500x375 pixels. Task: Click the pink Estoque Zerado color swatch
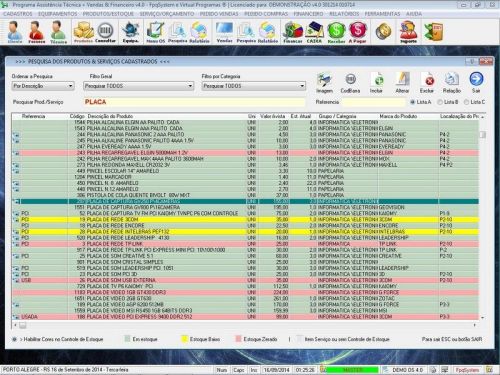[x=238, y=339]
